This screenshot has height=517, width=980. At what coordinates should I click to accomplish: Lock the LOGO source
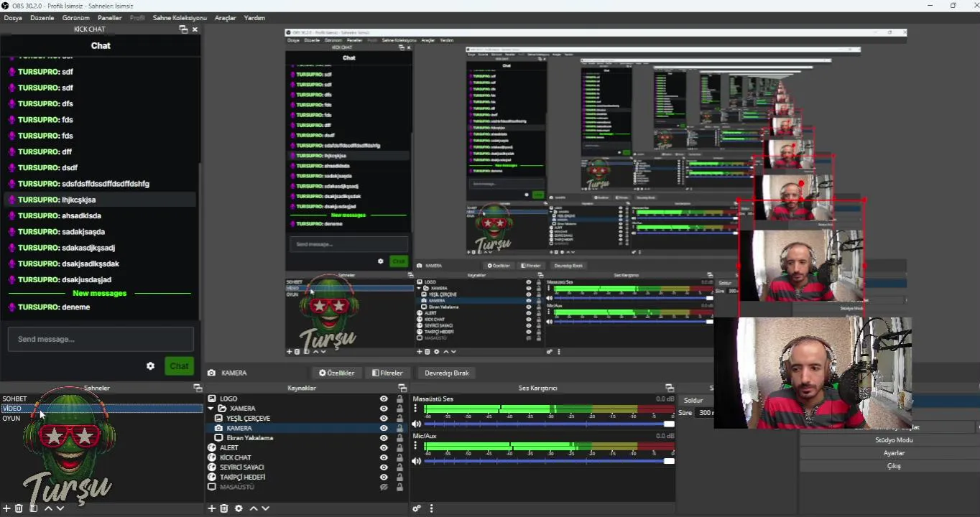pos(399,399)
